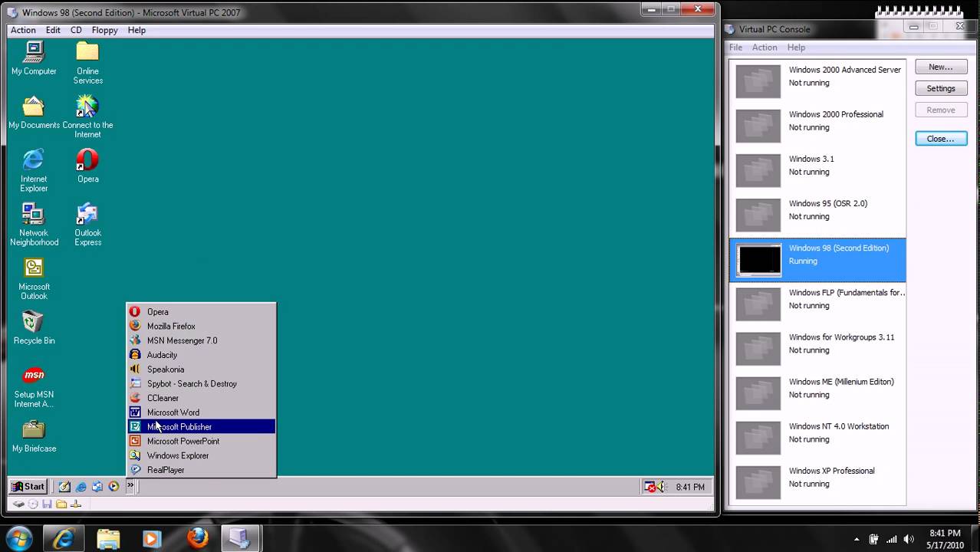Select the Windows 98 running machine thumbnail
Image resolution: width=980 pixels, height=552 pixels.
pos(758,260)
